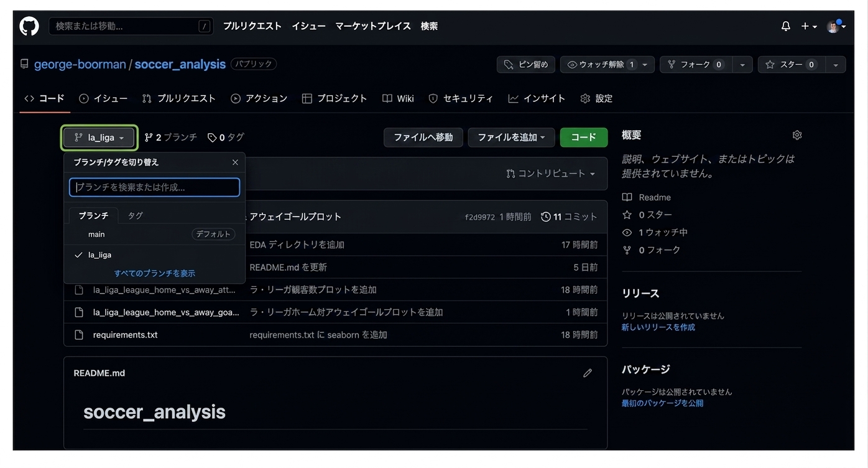Select the main branch in the list
The height and width of the screenshot is (468, 868).
[154, 235]
